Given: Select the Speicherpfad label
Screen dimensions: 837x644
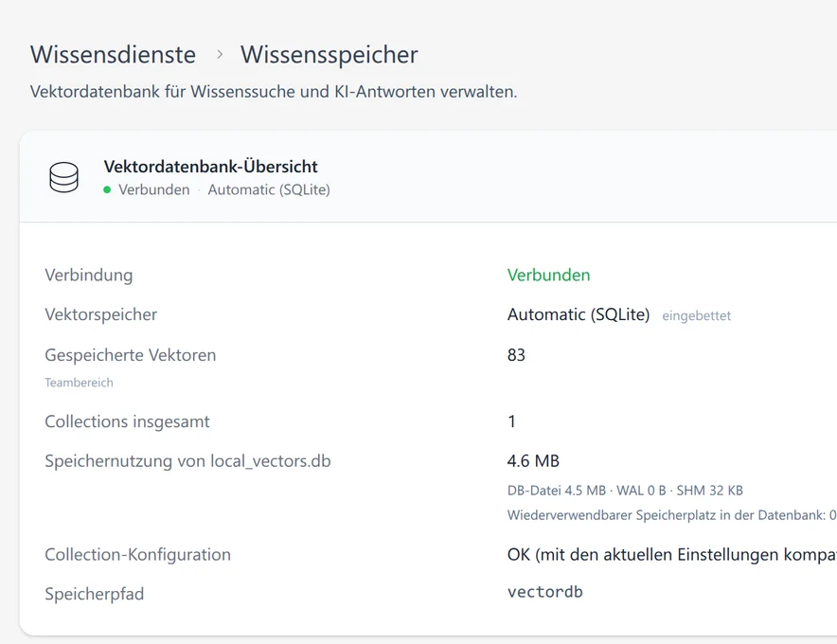Looking at the screenshot, I should click(95, 594).
